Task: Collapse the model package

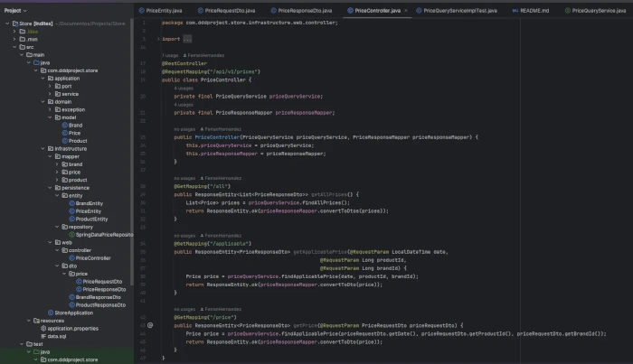Action: (50, 117)
